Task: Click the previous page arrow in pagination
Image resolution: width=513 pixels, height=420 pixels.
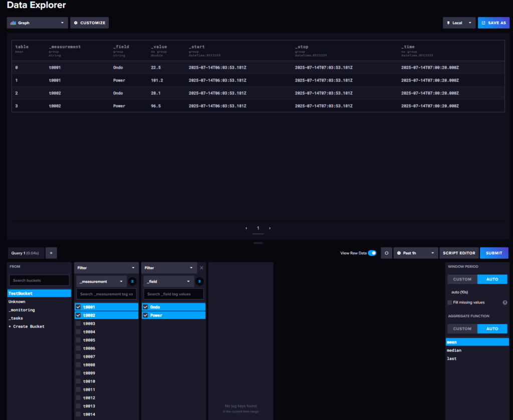Action: [246, 228]
